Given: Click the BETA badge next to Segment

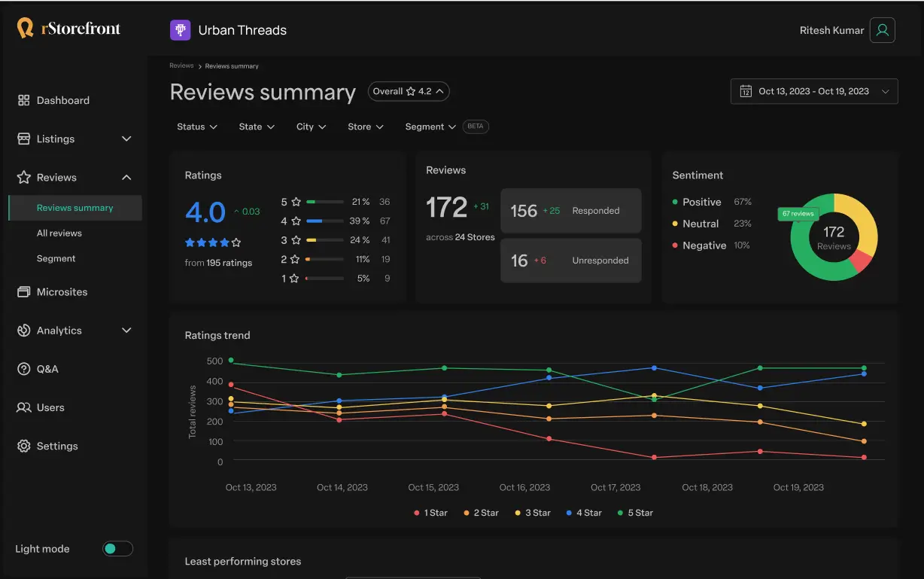Looking at the screenshot, I should tap(476, 126).
